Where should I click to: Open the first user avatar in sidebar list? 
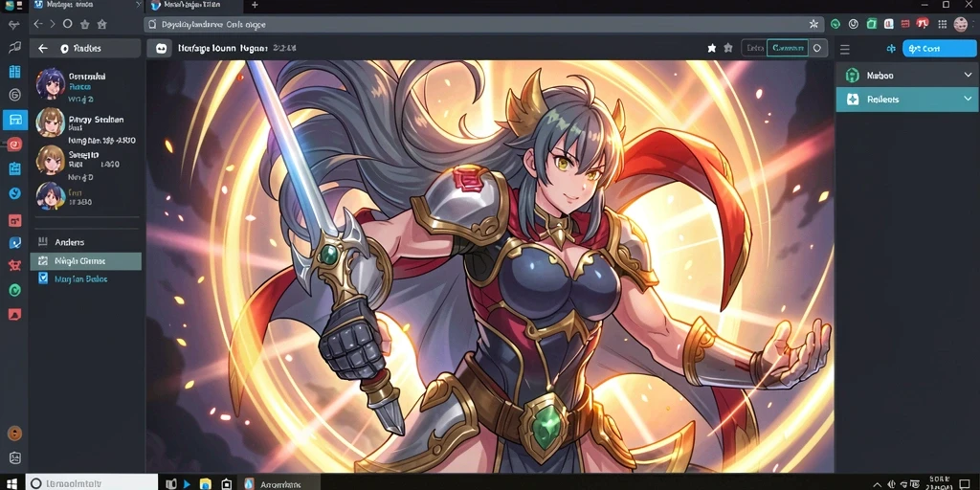51,84
